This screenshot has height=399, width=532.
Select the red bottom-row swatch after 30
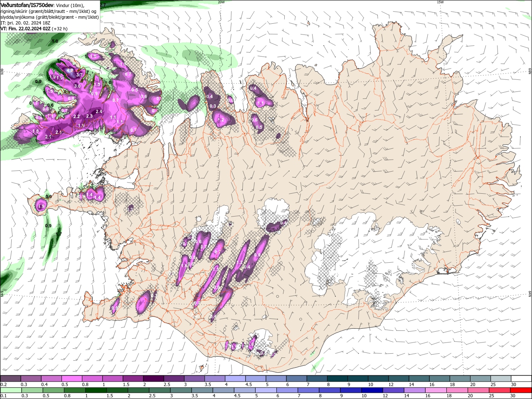coord(521,390)
